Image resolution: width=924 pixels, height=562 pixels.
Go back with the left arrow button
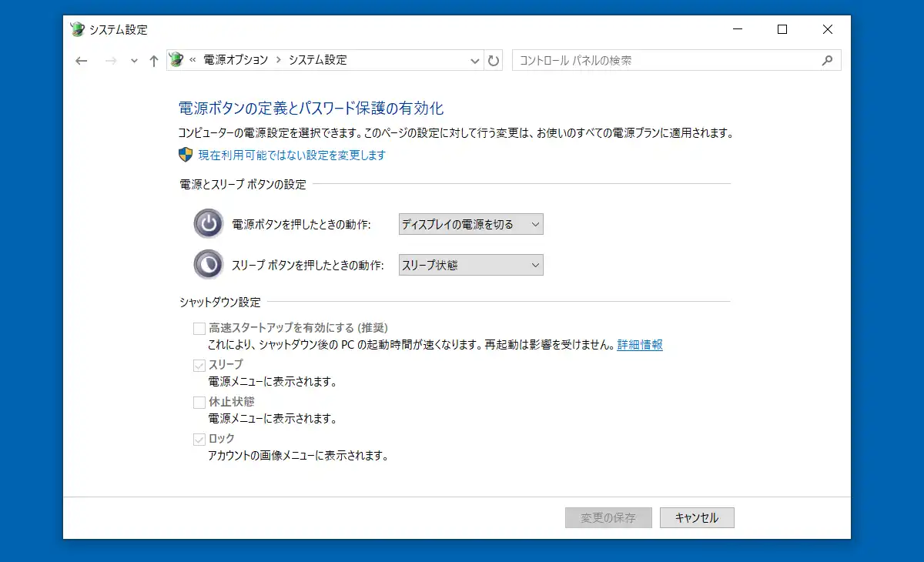point(82,61)
